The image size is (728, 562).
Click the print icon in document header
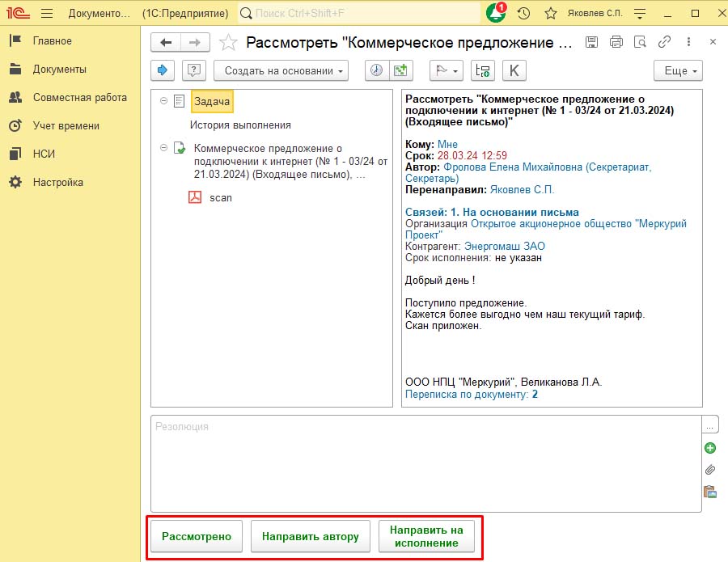[x=616, y=42]
